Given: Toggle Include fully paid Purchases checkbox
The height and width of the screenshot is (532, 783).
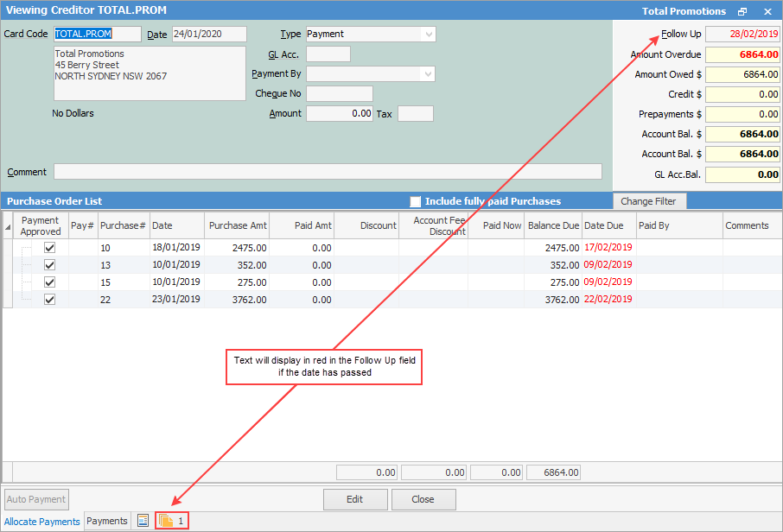Looking at the screenshot, I should [x=416, y=201].
